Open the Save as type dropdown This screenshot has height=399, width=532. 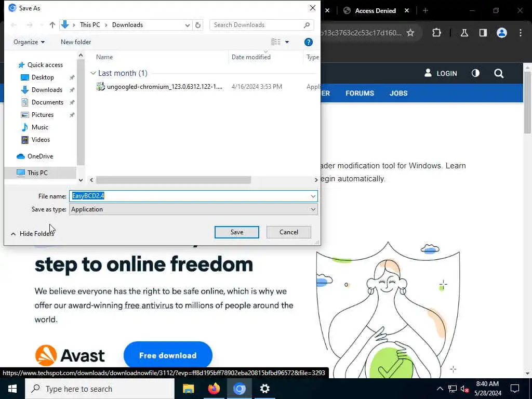click(x=193, y=209)
